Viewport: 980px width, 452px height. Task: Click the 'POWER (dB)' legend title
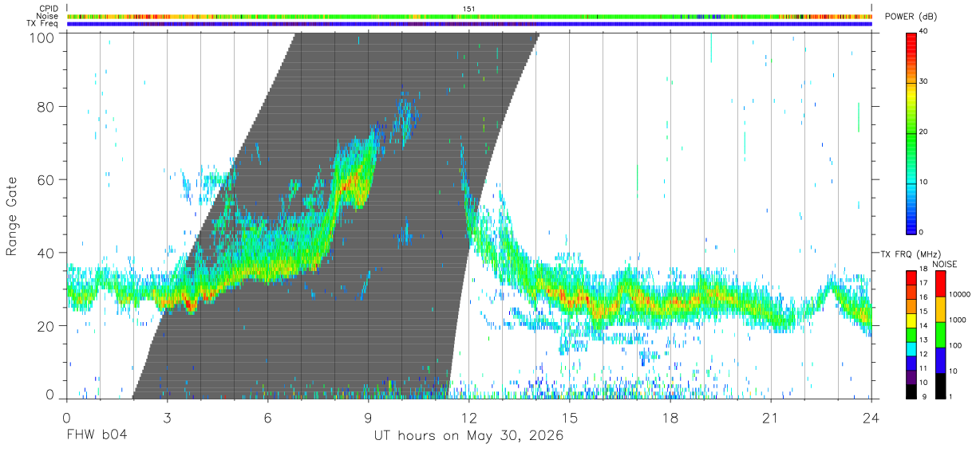pyautogui.click(x=911, y=16)
